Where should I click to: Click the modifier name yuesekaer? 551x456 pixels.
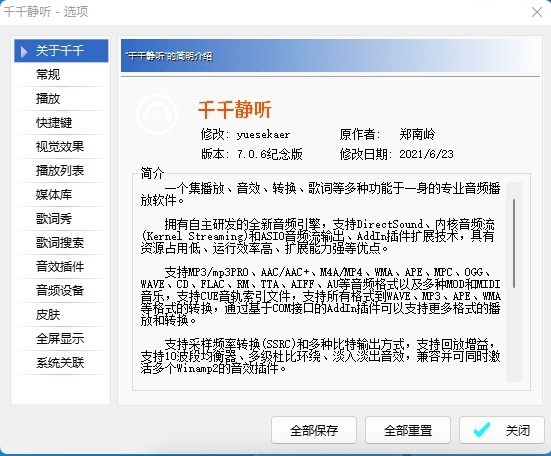tap(263, 135)
